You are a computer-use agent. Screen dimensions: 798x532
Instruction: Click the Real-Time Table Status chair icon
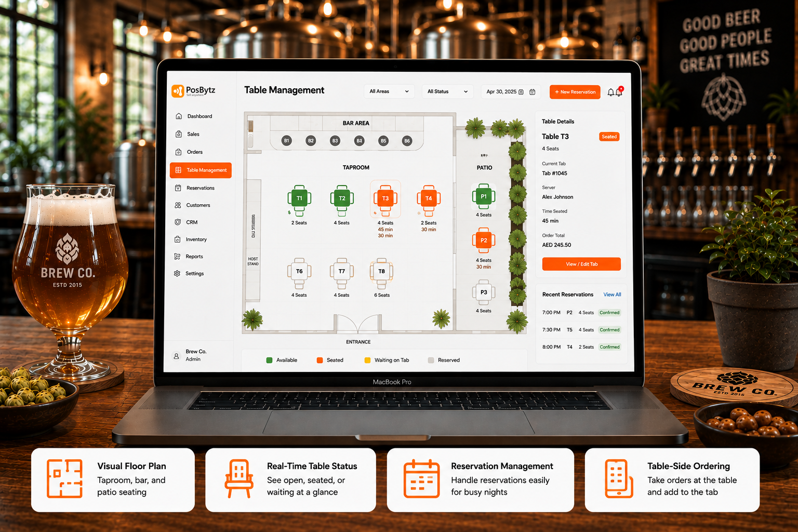point(239,478)
